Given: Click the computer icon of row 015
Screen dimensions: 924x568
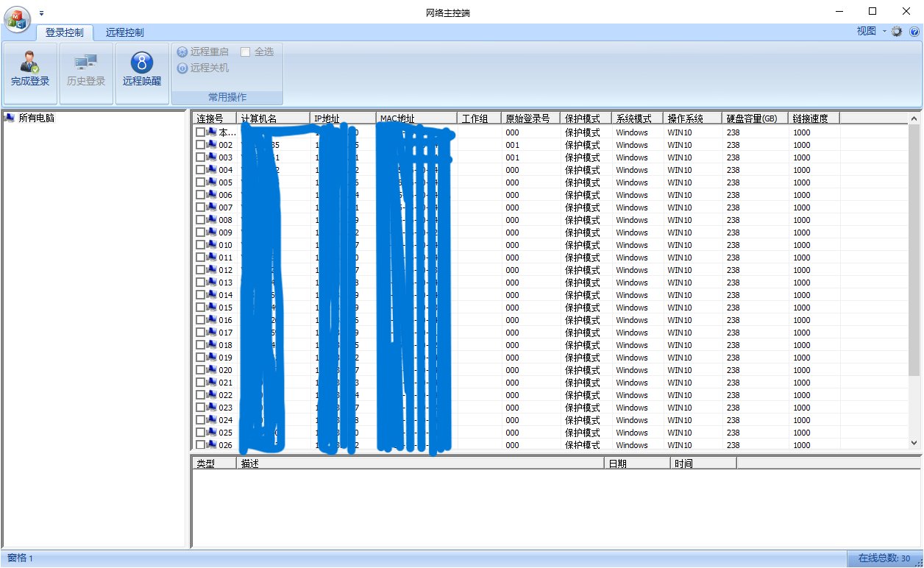Looking at the screenshot, I should pyautogui.click(x=212, y=308).
